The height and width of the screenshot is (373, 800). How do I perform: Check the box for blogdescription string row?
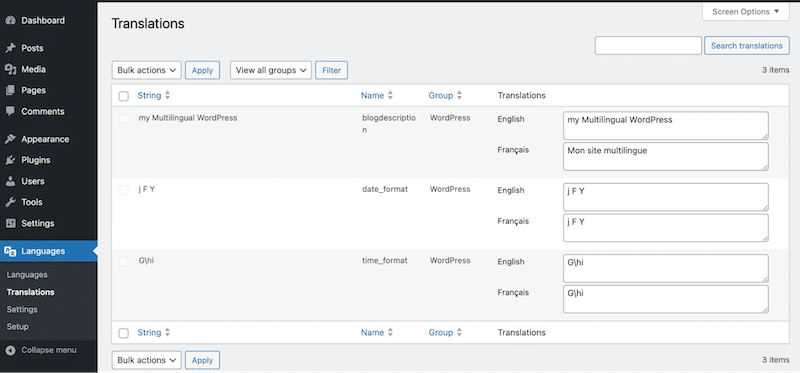123,119
